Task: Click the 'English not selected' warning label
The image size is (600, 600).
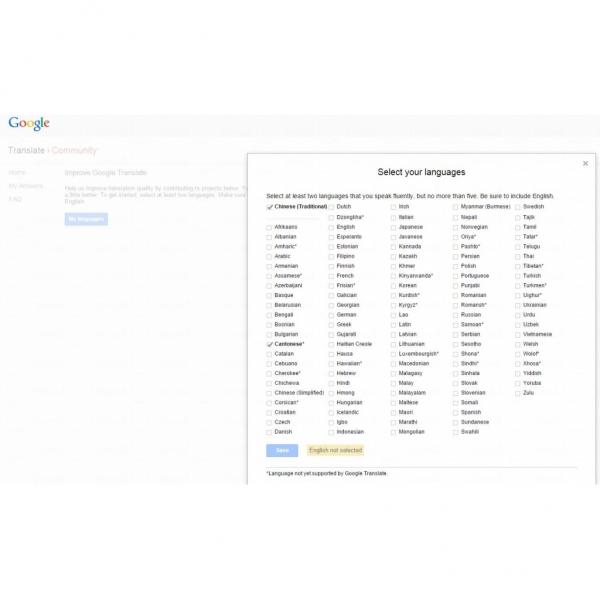Action: [336, 450]
